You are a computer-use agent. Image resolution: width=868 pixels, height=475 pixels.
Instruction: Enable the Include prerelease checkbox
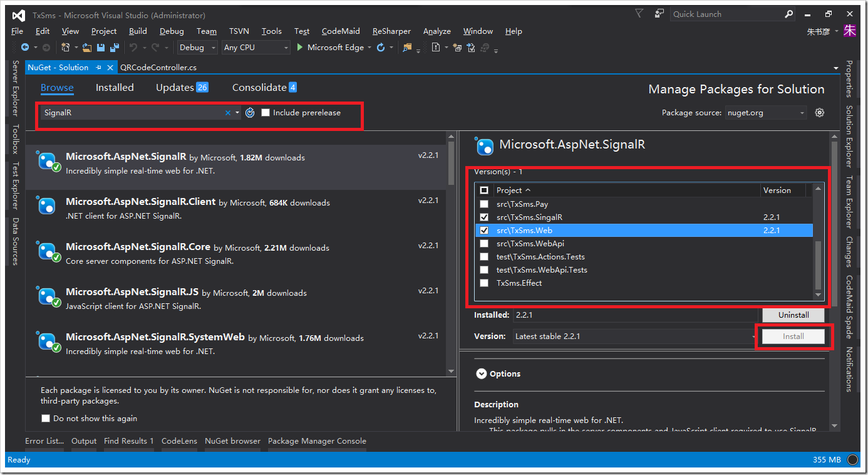click(x=266, y=113)
